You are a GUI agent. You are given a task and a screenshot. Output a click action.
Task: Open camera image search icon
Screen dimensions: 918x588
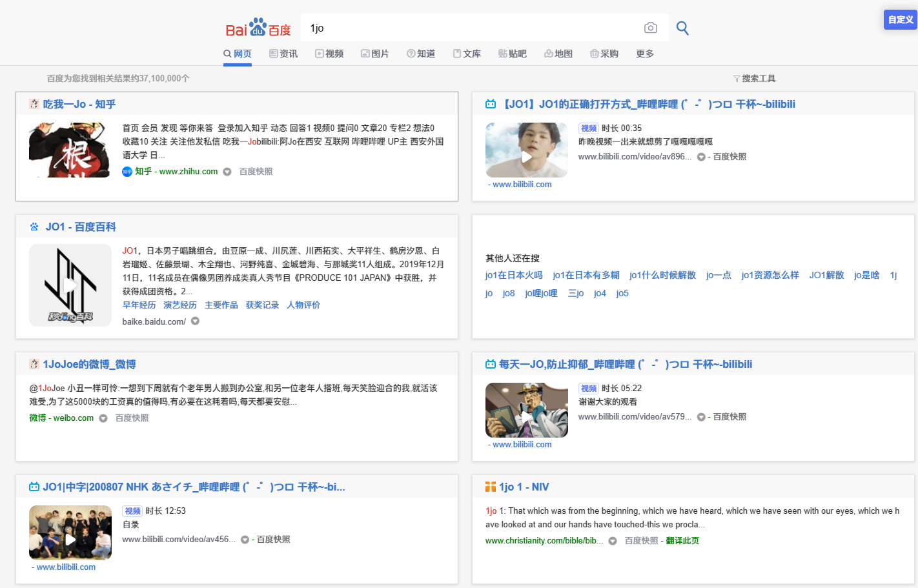pos(651,28)
